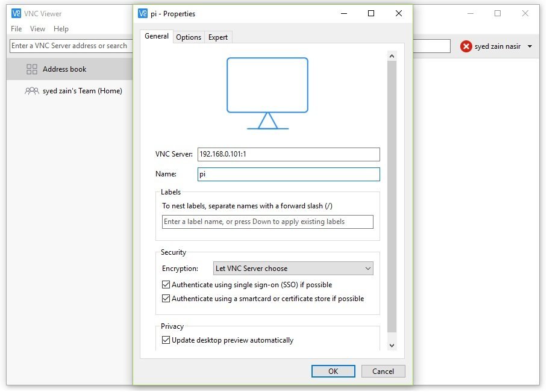
Task: Click the blue monitor preview image
Action: click(267, 93)
